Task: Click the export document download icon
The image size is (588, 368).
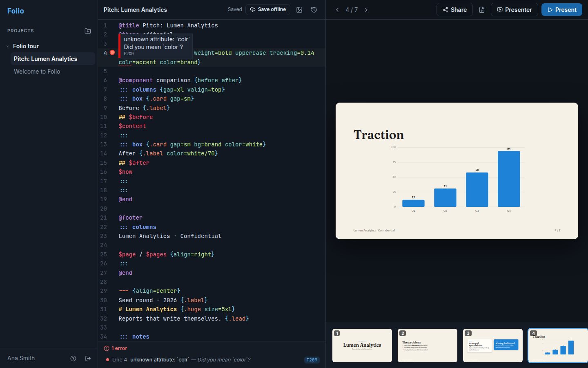Action: coord(482,10)
